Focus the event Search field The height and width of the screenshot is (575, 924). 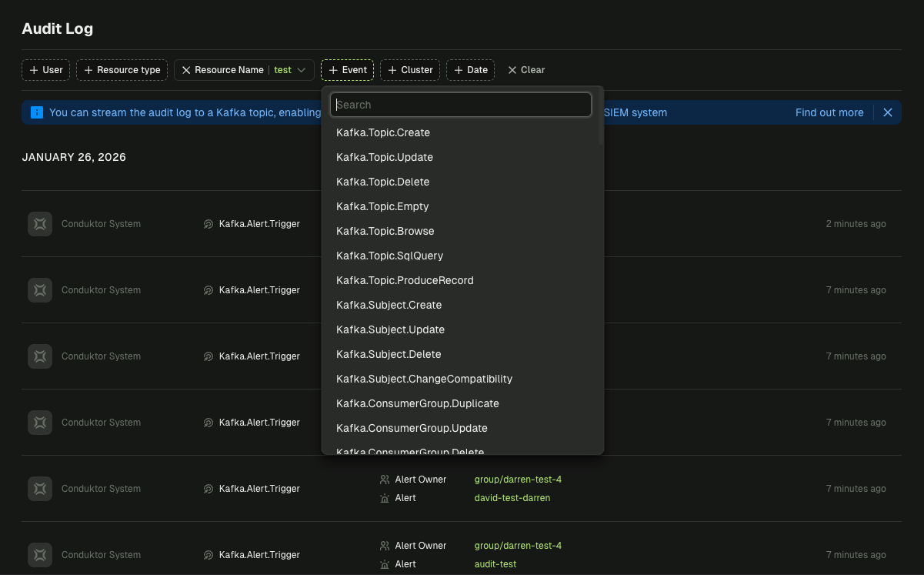coord(461,105)
